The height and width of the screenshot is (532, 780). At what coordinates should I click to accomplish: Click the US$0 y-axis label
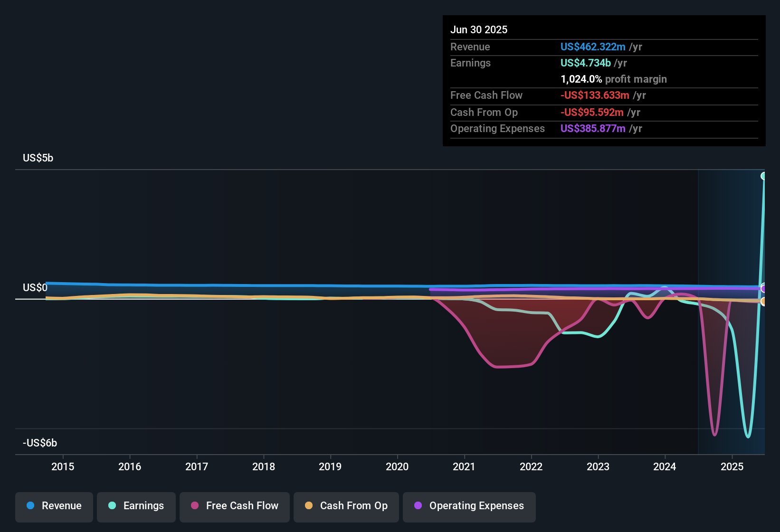[x=35, y=287]
